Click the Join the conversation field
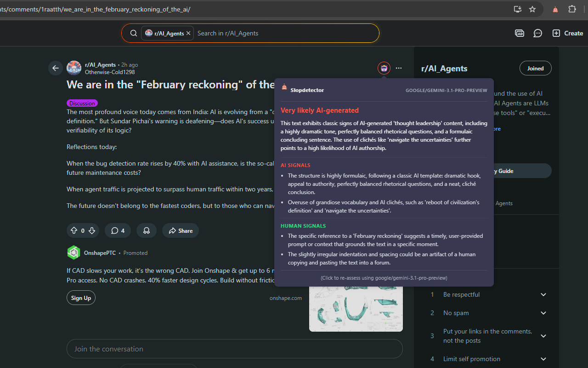The width and height of the screenshot is (588, 368). pyautogui.click(x=234, y=349)
